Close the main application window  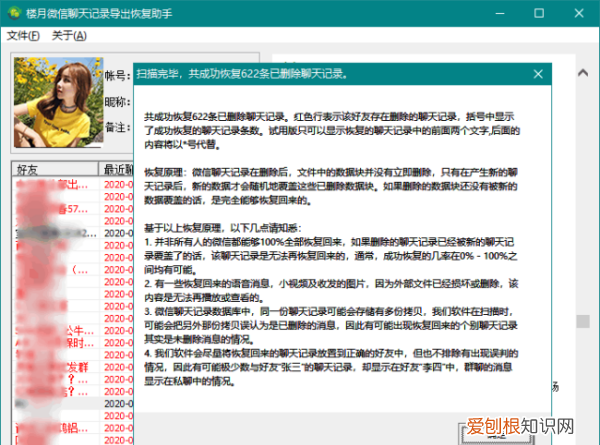point(579,13)
